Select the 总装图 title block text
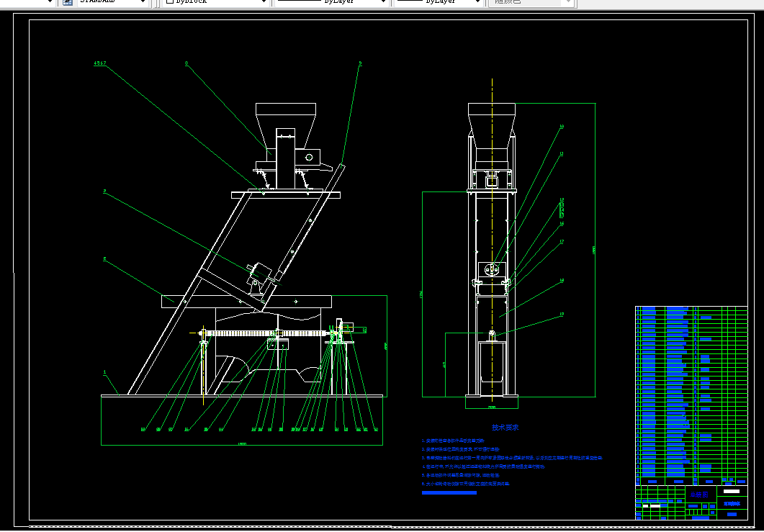The image size is (764, 532). coord(700,495)
